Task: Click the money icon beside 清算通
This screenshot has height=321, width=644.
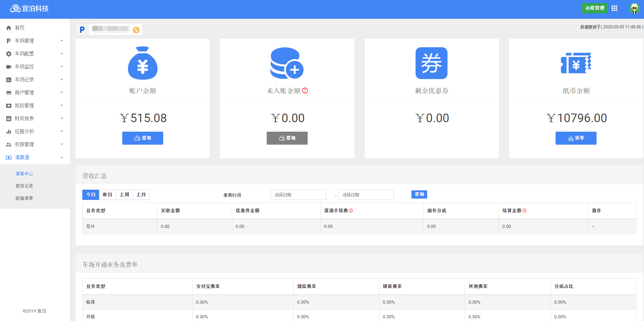Action: (x=9, y=158)
